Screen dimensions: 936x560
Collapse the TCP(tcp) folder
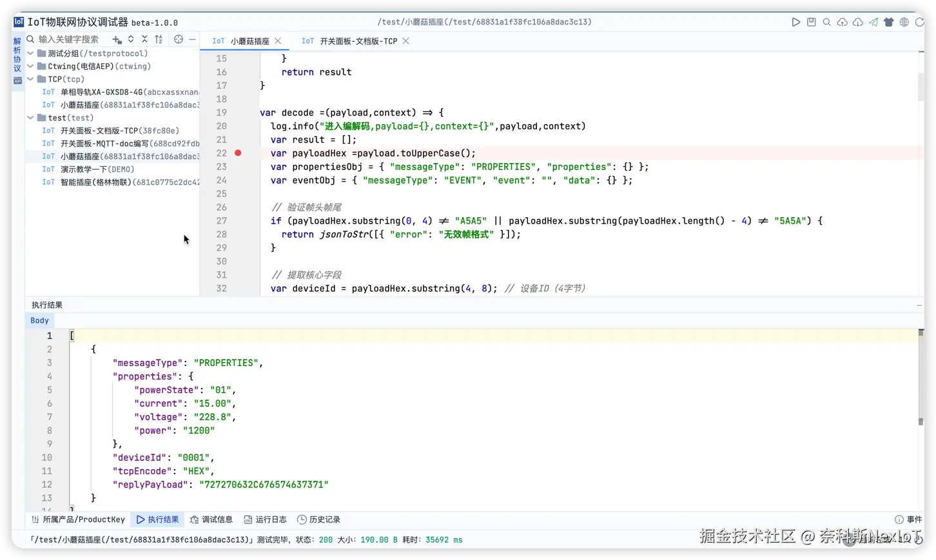(x=30, y=79)
